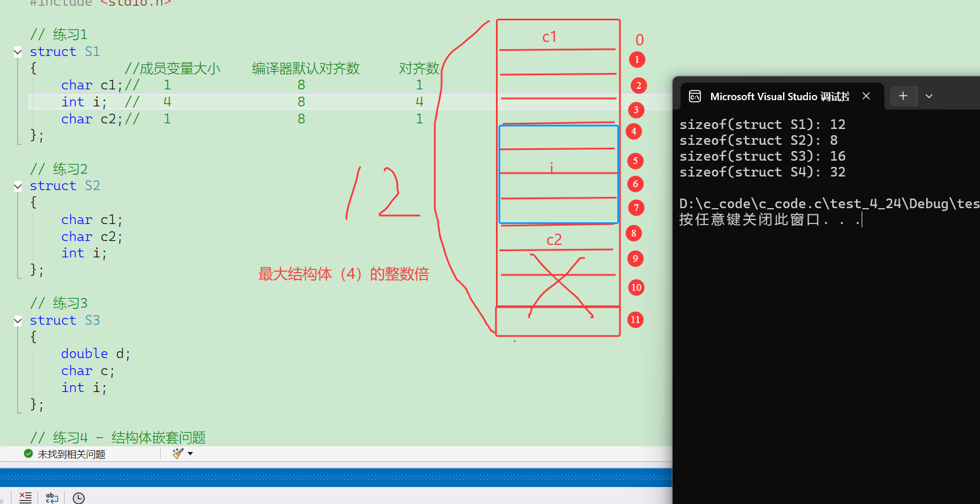Open the code cleanup broom options dropdown
The width and height of the screenshot is (980, 504).
[190, 454]
